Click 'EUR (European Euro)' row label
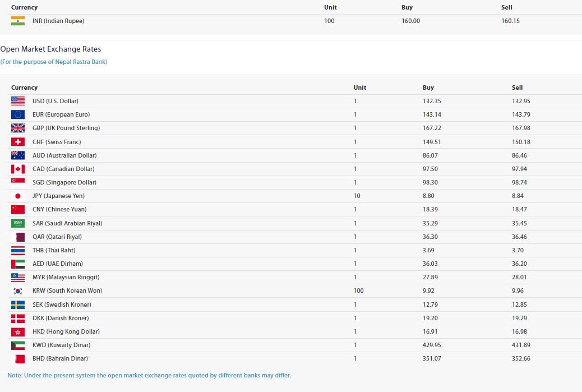 coord(61,114)
